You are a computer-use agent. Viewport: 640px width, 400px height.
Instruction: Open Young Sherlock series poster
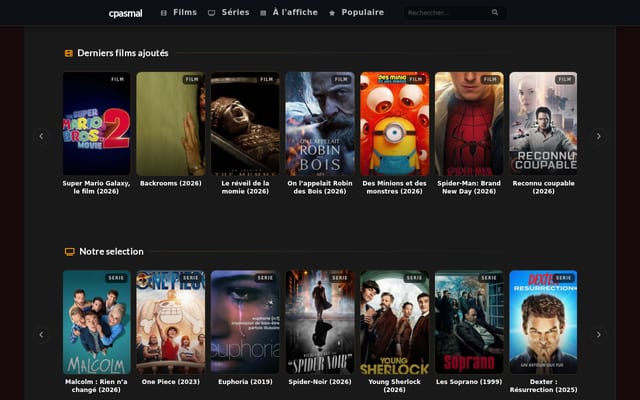pos(394,322)
